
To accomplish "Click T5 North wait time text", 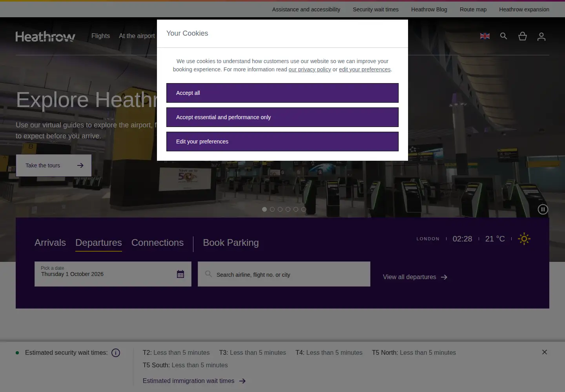I will point(414,353).
